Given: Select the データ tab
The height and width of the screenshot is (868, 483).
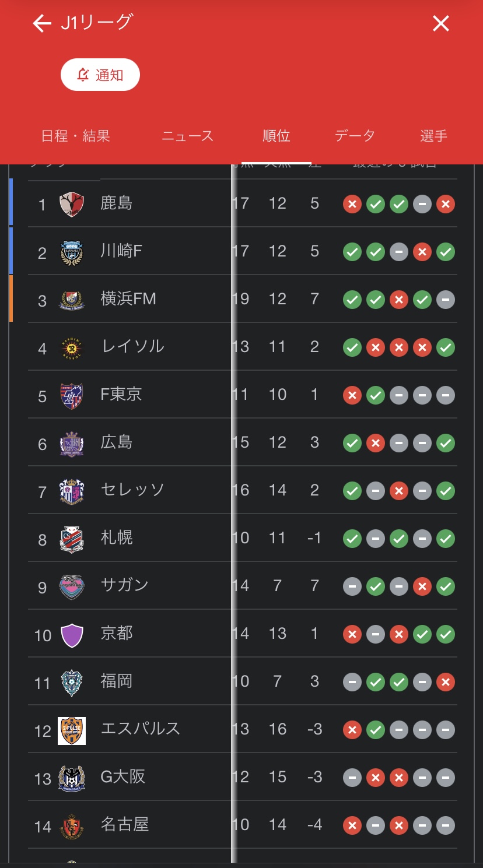Looking at the screenshot, I should (x=355, y=136).
